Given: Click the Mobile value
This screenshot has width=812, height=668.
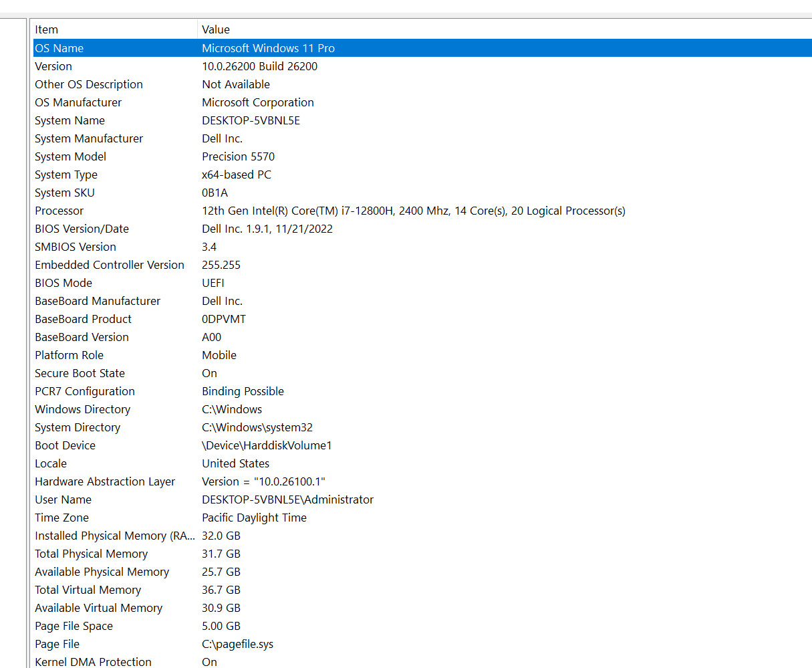Looking at the screenshot, I should (x=219, y=355).
